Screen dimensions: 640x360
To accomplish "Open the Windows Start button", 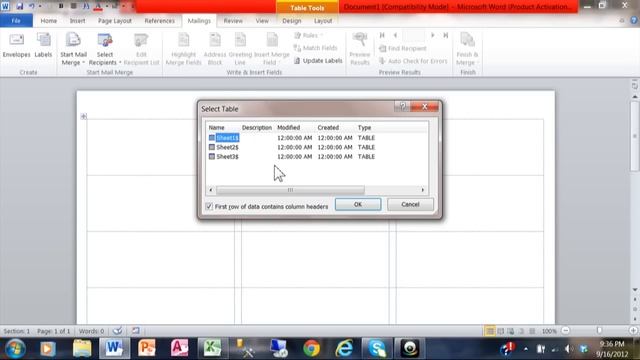I will click(x=15, y=349).
